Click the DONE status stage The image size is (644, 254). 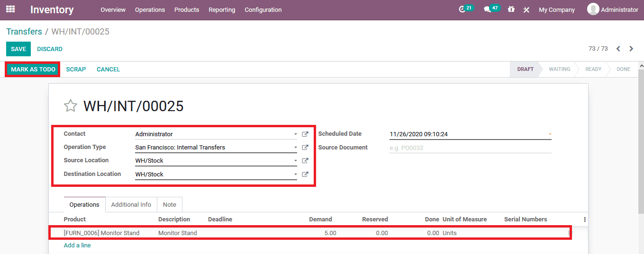(623, 69)
